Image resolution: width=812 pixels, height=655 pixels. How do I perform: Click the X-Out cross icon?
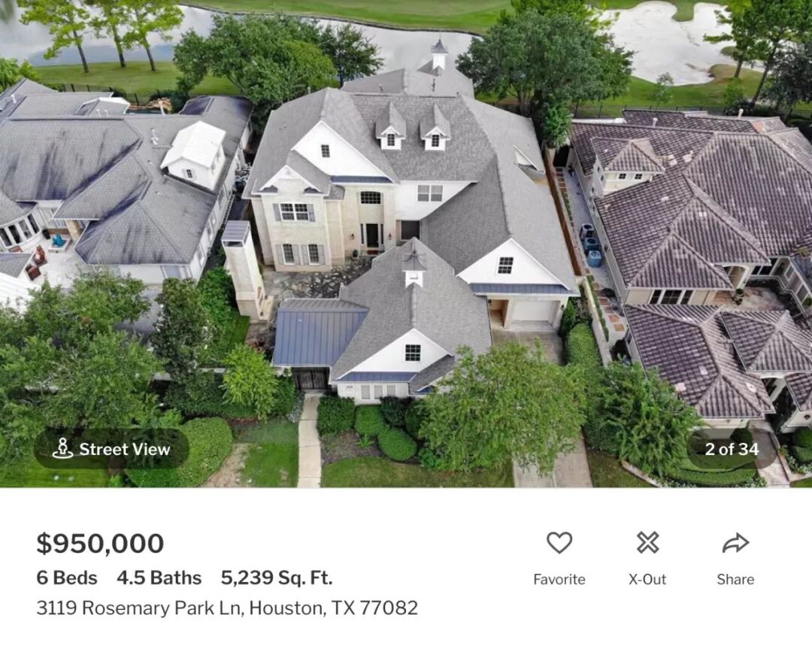(x=647, y=543)
